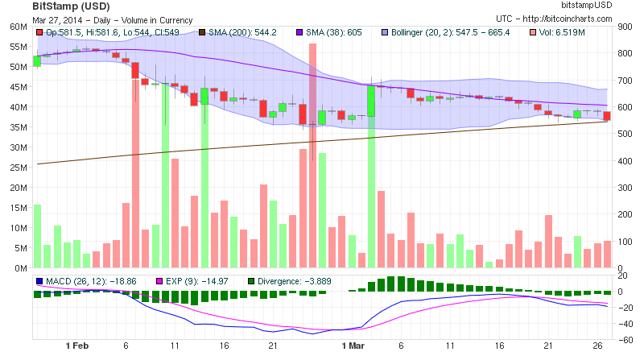Click the '800' price axis label

[625, 53]
